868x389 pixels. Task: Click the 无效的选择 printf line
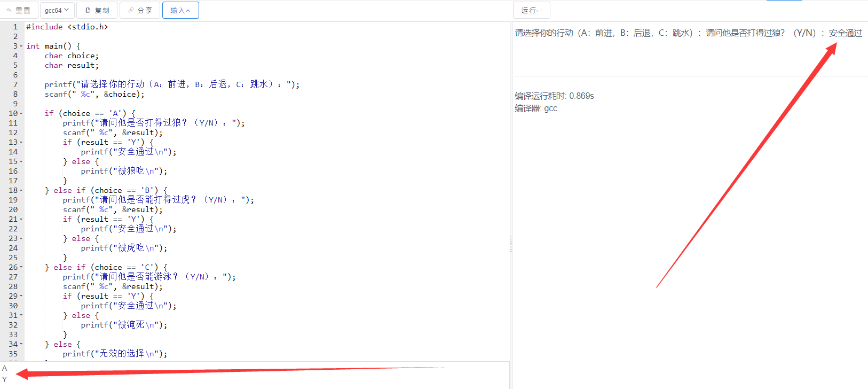pos(115,354)
